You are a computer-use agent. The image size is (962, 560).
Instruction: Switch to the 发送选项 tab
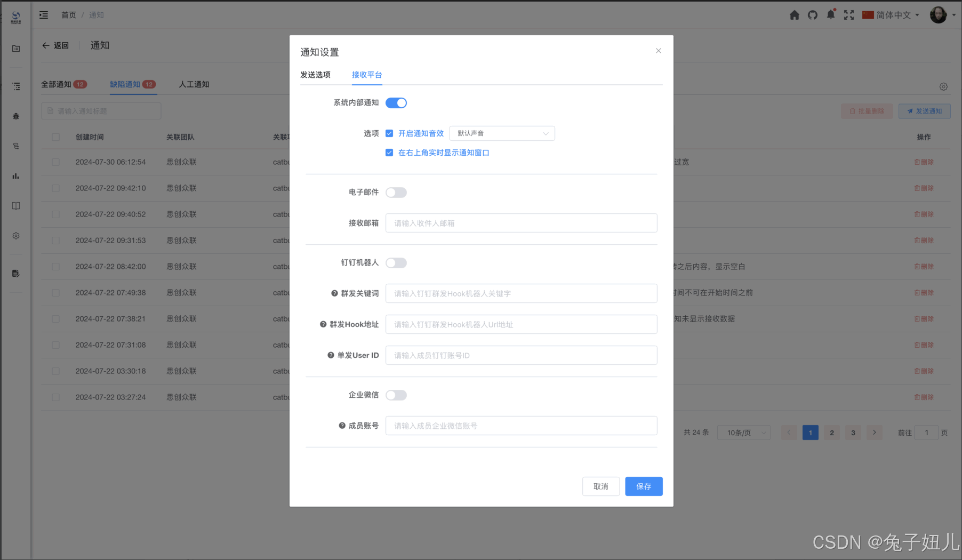(x=316, y=75)
